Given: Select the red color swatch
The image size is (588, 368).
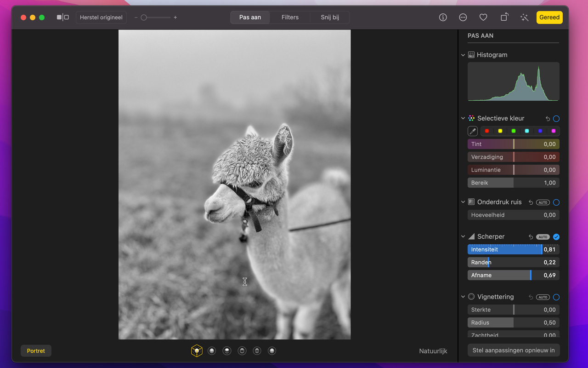Looking at the screenshot, I should (487, 131).
